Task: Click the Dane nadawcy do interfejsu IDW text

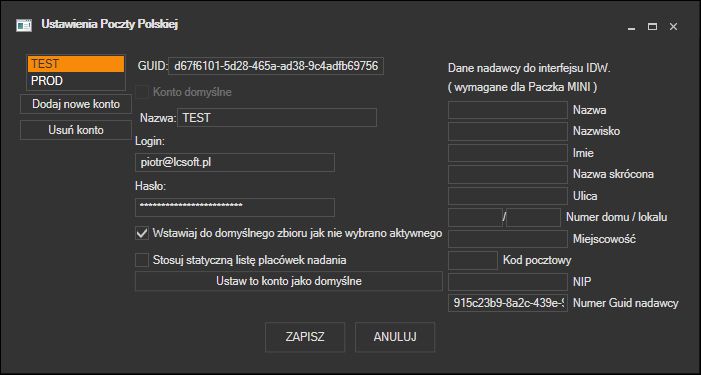Action: click(529, 68)
